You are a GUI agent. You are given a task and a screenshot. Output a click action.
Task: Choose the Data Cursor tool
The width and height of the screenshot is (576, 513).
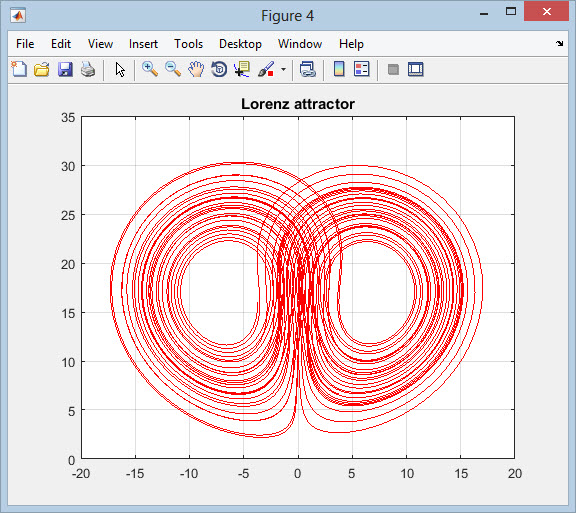click(242, 69)
